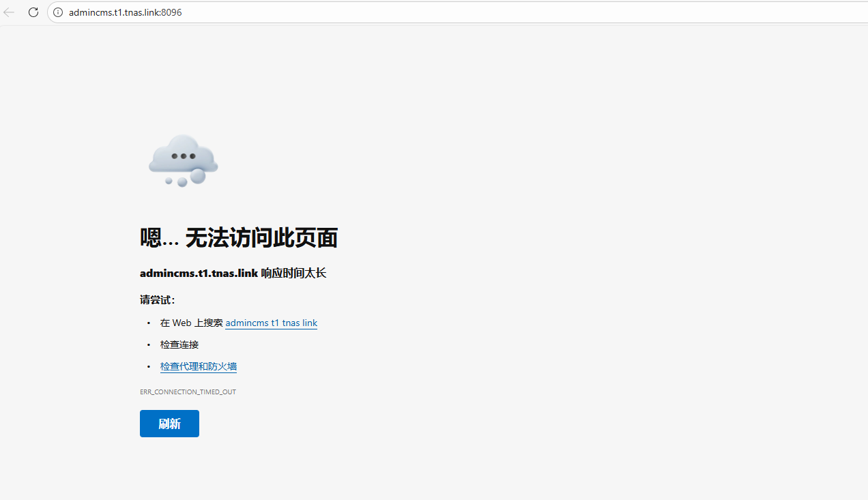The height and width of the screenshot is (500, 868).
Task: Click the blue 刷新 button
Action: 169,424
